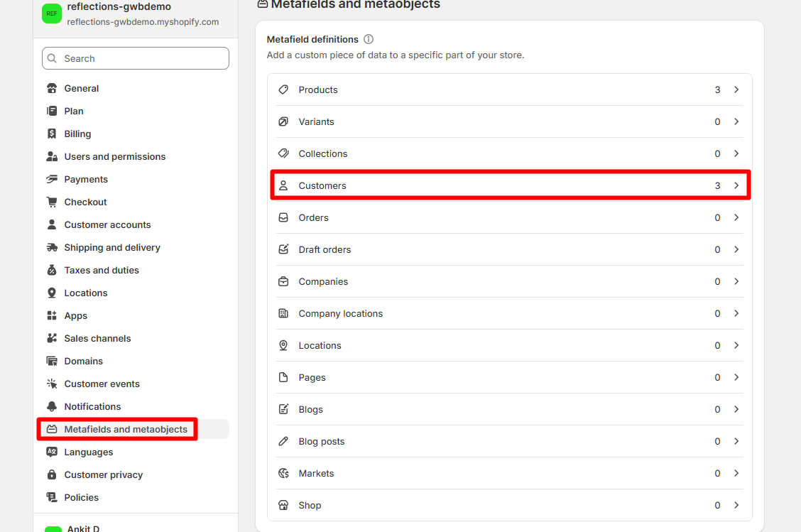Click the Customer privacy lock icon
The height and width of the screenshot is (532, 801).
(x=52, y=474)
